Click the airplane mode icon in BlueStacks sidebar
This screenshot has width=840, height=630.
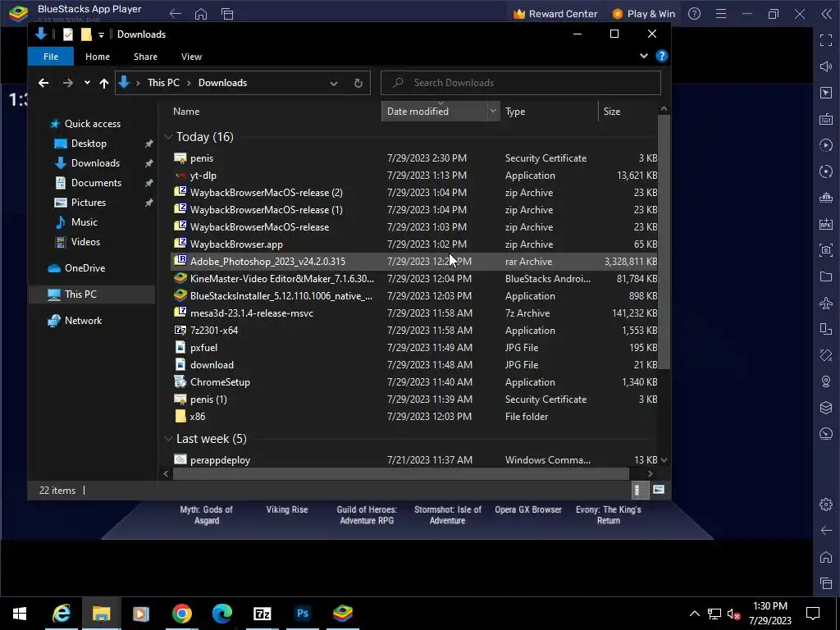[826, 303]
